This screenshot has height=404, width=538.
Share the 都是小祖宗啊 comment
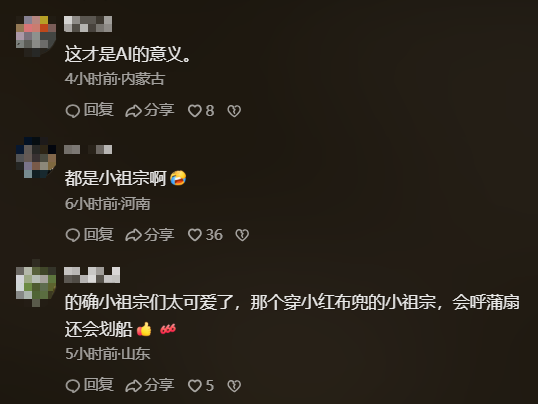(x=150, y=235)
